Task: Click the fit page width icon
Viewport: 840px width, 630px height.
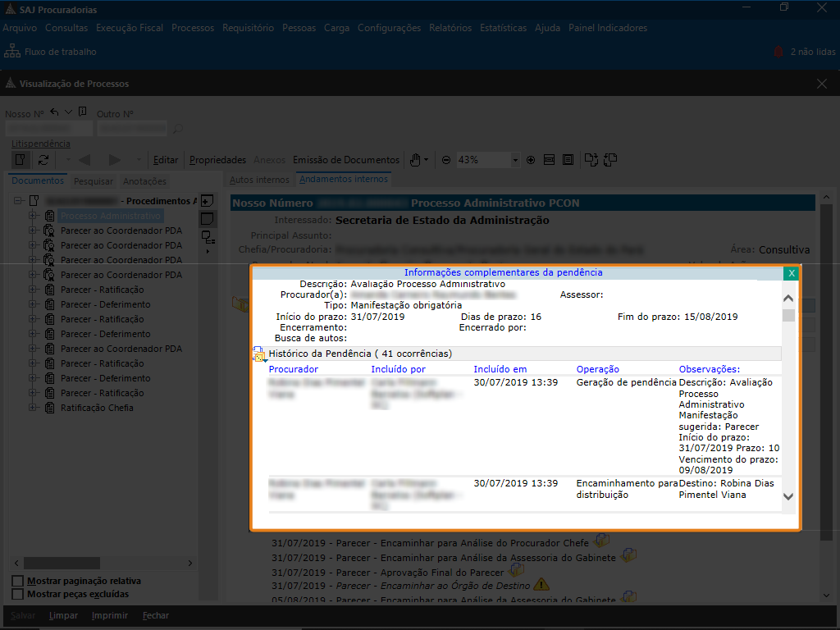Action: click(549, 160)
